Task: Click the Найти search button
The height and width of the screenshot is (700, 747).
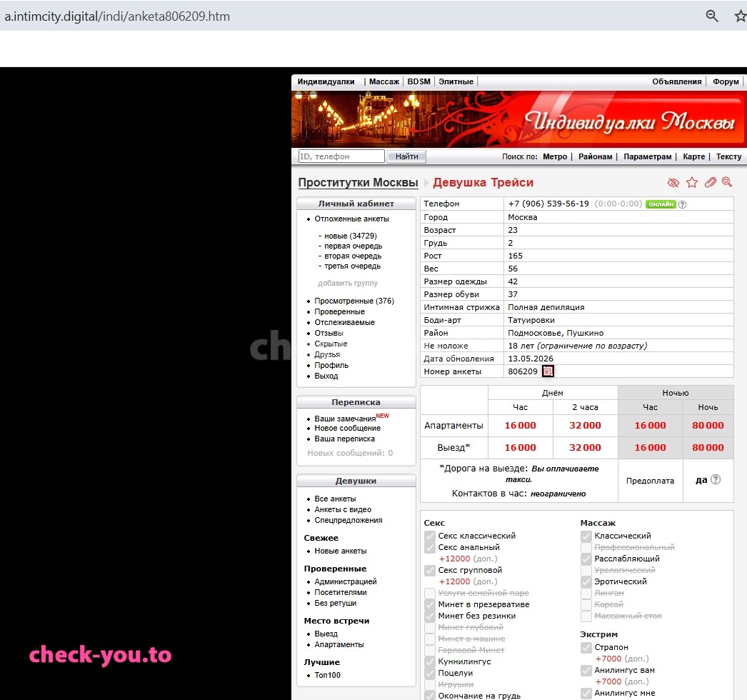Action: tap(406, 156)
